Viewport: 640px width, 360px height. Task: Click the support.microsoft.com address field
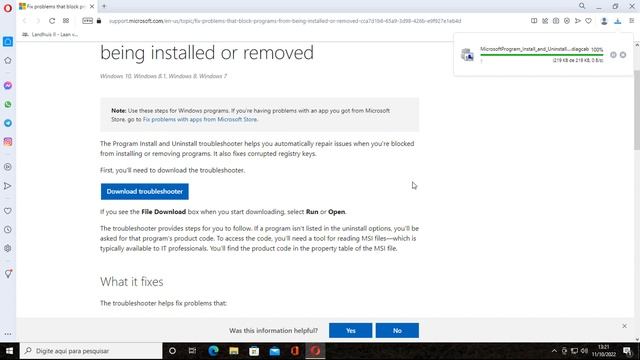click(x=285, y=21)
